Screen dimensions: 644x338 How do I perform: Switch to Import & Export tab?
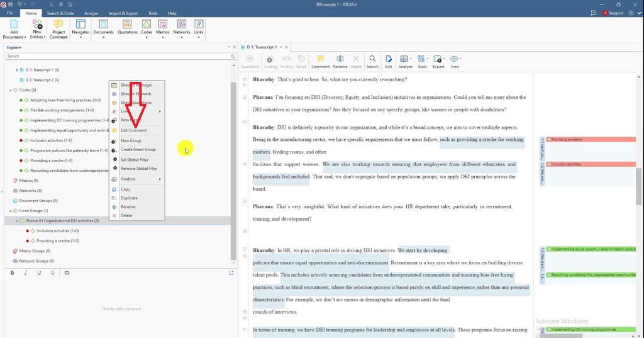(x=123, y=13)
